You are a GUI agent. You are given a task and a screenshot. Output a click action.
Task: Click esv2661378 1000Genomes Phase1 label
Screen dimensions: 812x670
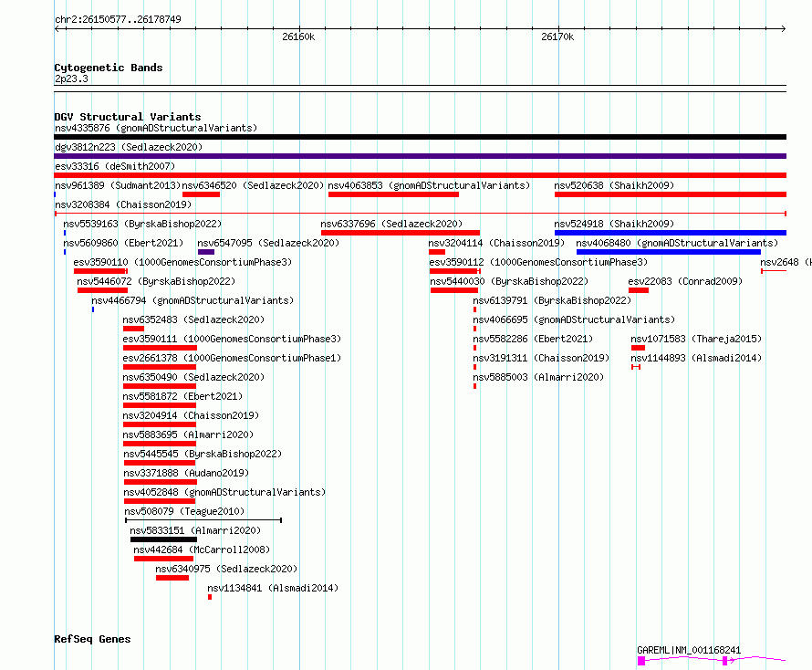(x=232, y=358)
